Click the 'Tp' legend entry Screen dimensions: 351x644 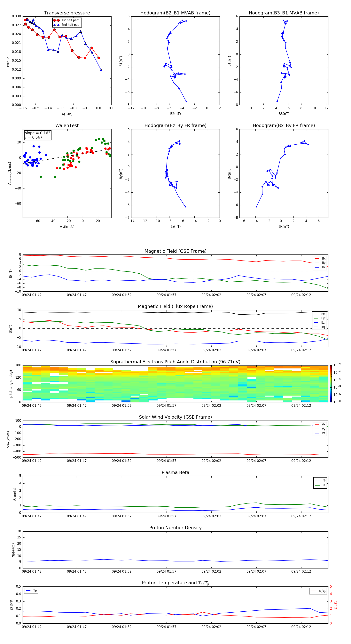[31, 591]
